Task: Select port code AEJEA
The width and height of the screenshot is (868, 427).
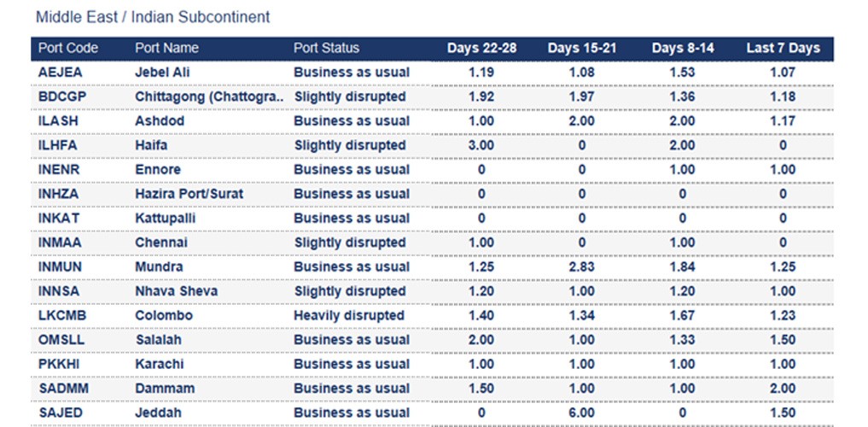Action: 61,73
